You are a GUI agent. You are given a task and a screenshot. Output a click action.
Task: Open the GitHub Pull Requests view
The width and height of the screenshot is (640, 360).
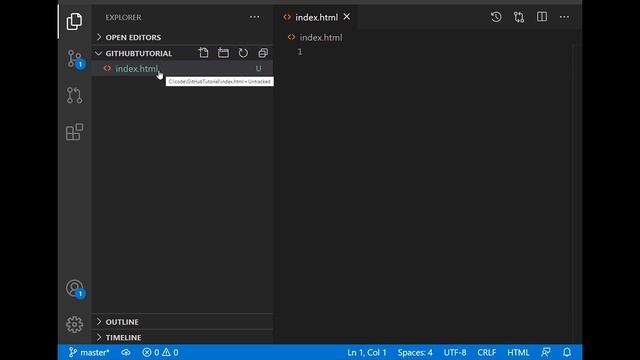[x=74, y=95]
